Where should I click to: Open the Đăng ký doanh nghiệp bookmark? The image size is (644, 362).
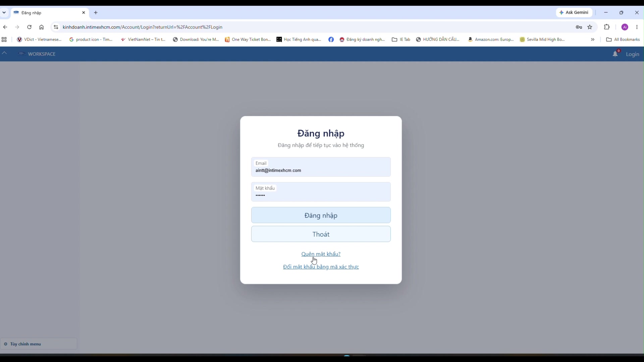(362, 40)
